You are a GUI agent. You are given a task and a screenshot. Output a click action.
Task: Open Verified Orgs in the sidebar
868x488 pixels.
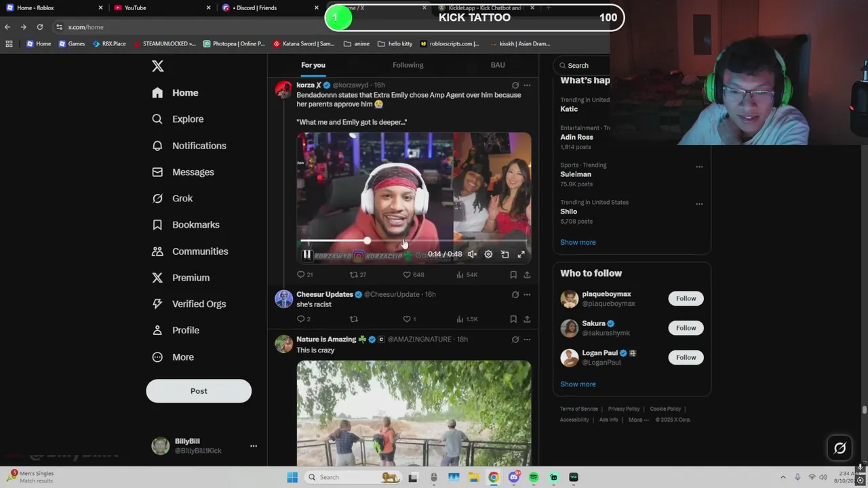pos(189,304)
